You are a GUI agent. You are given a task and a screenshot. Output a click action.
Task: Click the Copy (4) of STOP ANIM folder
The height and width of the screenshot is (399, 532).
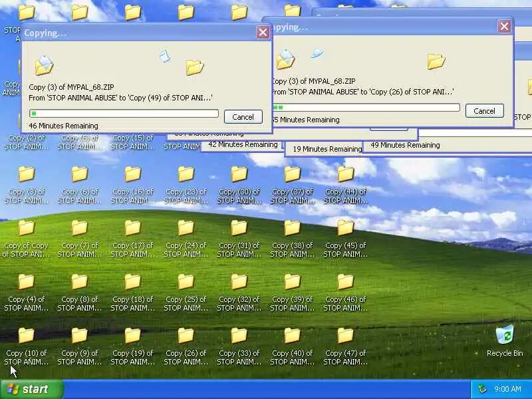[27, 293]
